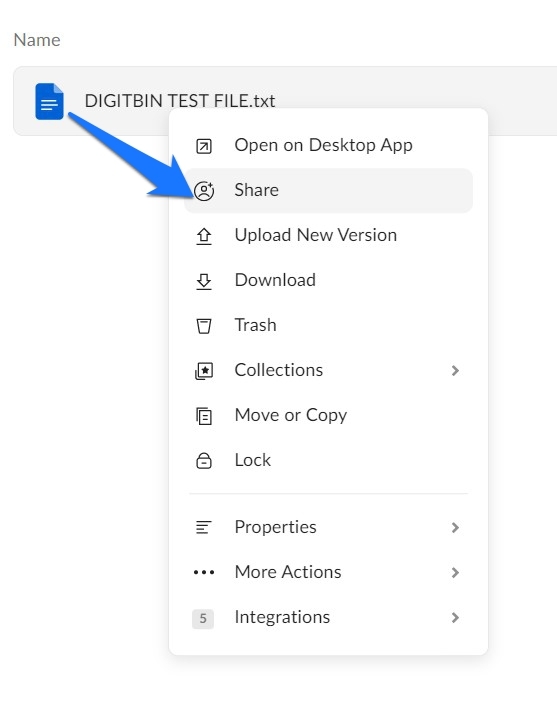
Task: Choose Open on Desktop App menu entry
Action: 328,145
